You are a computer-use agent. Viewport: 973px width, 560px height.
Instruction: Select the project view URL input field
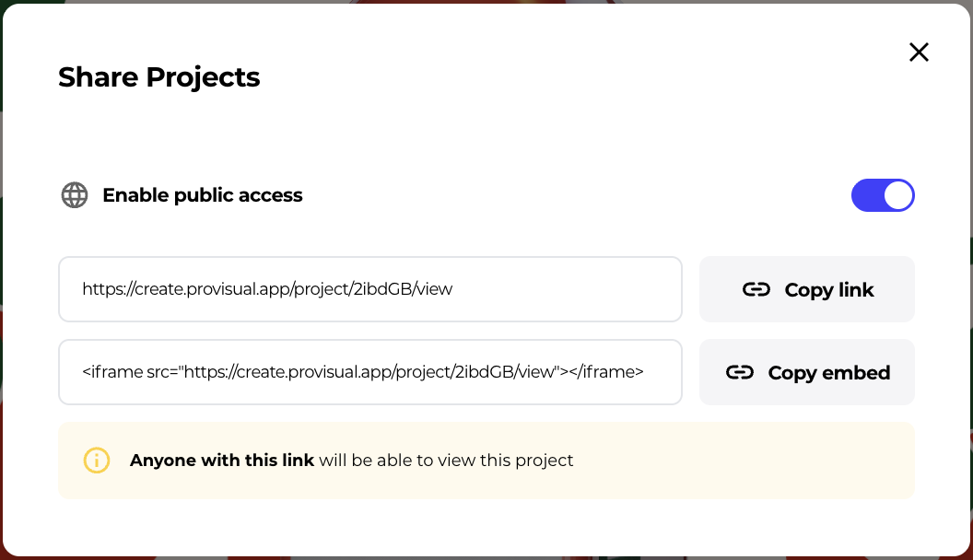coord(370,289)
